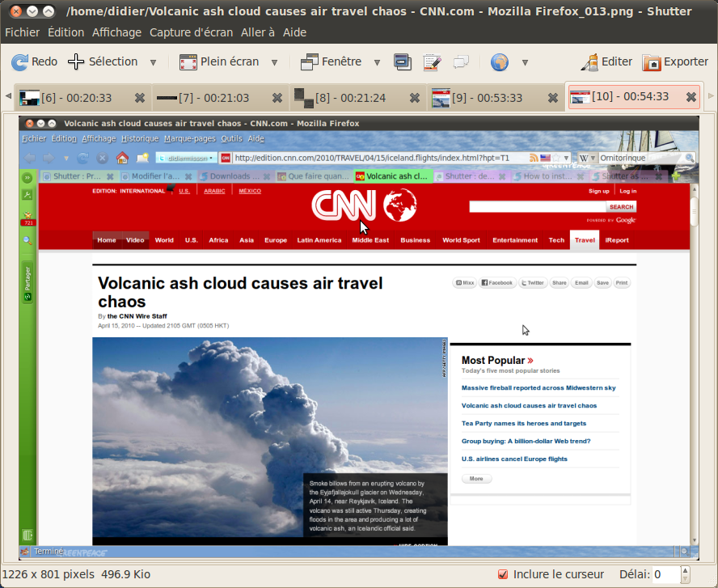Expand the Sélection capture options arrow
The height and width of the screenshot is (588, 718).
pyautogui.click(x=154, y=62)
